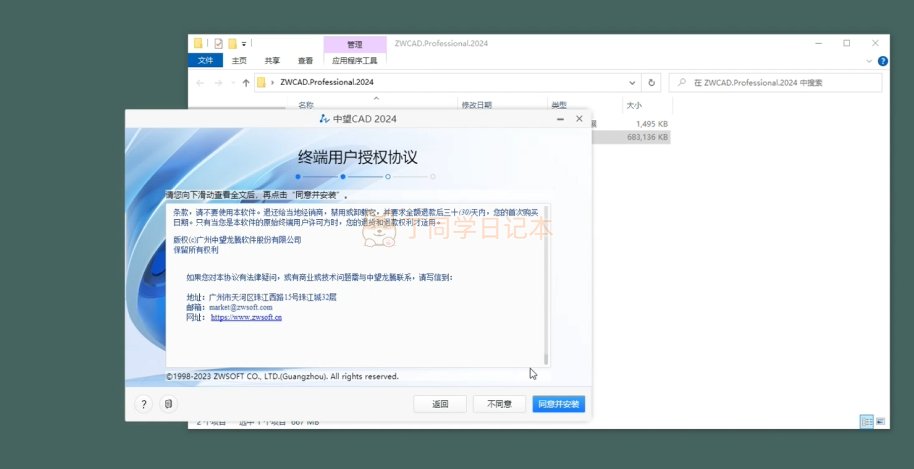
Task: Expand the Explorer ribbon chevron
Action: pyautogui.click(x=869, y=61)
